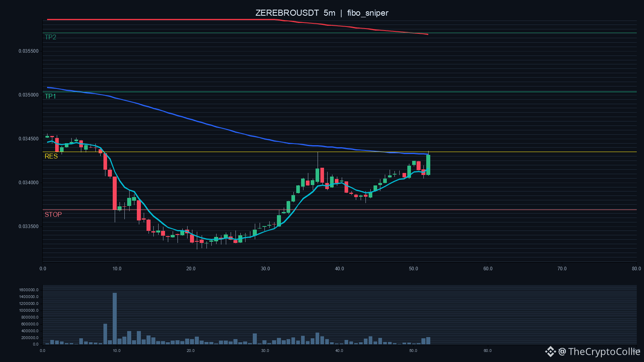This screenshot has width=644, height=362.
Task: Click the 0.034000 price axis label
Action: 29,183
